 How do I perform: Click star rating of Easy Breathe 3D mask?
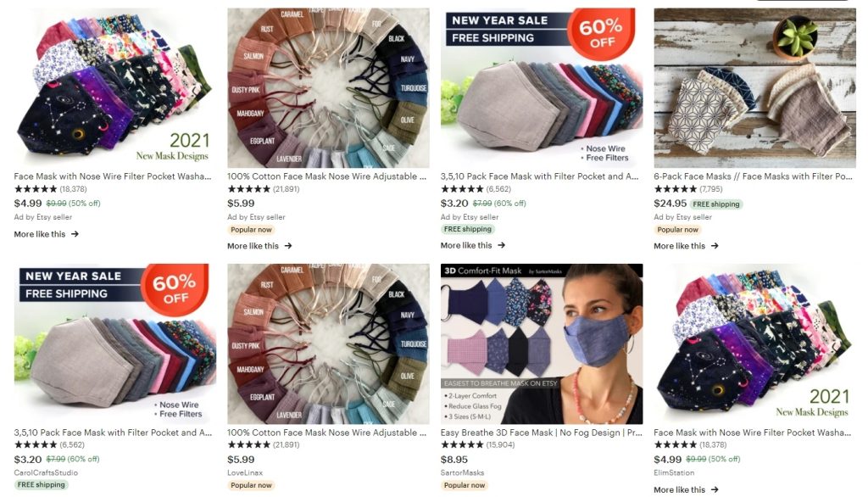pyautogui.click(x=462, y=444)
